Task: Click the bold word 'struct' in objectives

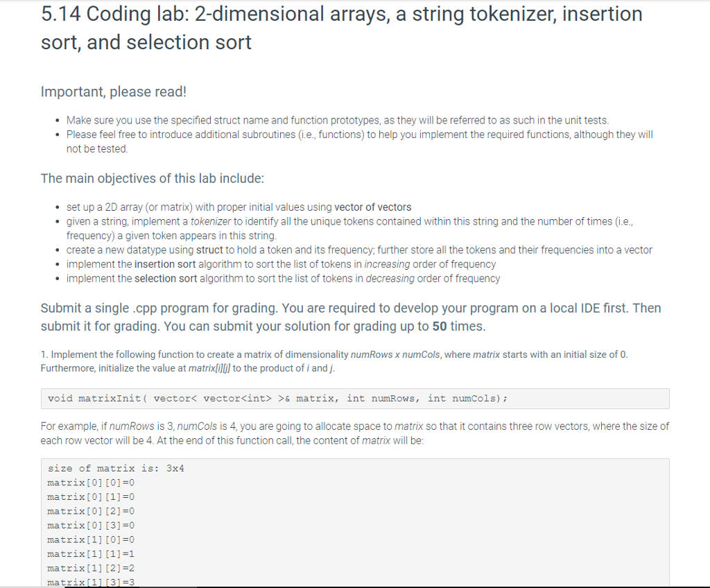Action: point(209,250)
